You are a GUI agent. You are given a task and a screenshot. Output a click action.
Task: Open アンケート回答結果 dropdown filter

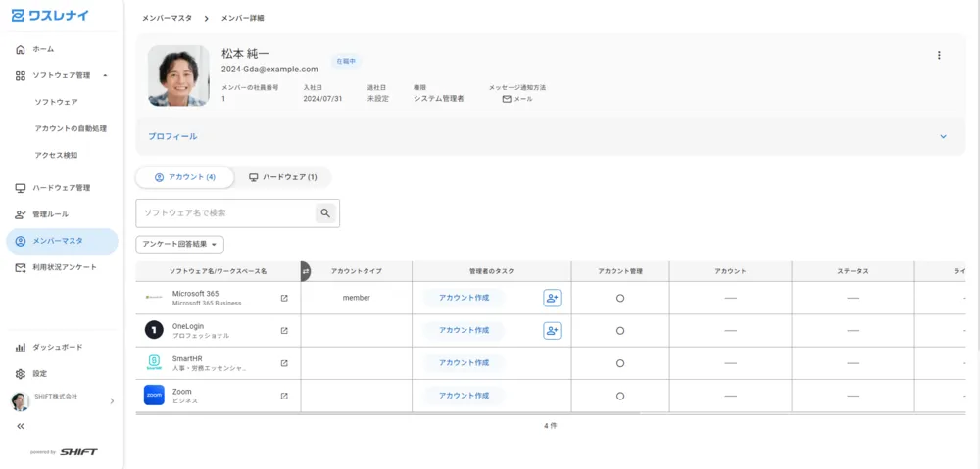(179, 244)
